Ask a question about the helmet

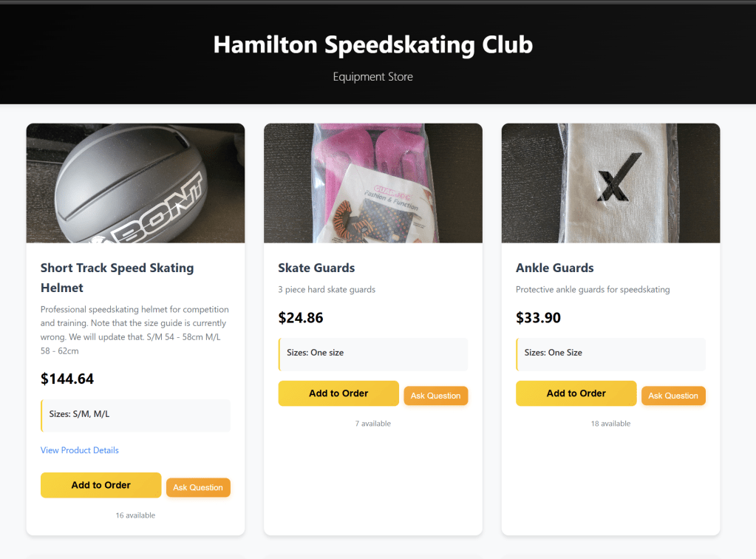point(198,487)
